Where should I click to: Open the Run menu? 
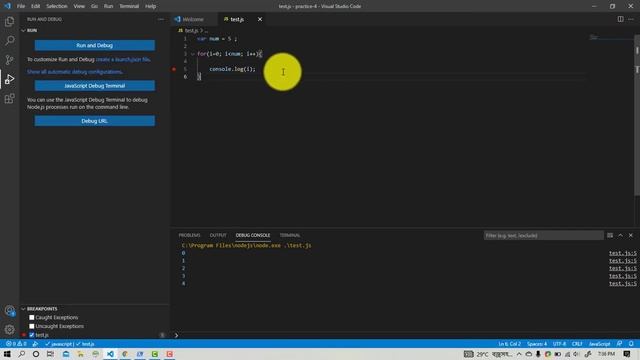[x=108, y=6]
